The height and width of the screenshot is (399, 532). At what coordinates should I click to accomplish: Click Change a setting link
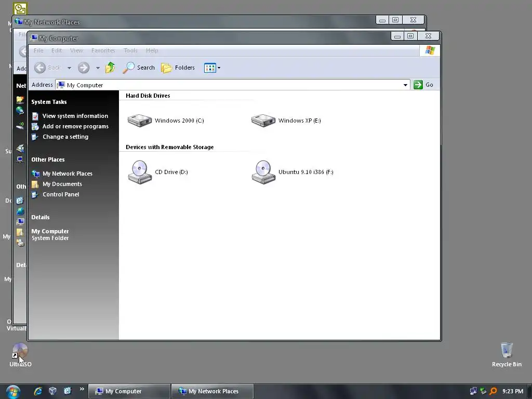[60, 137]
